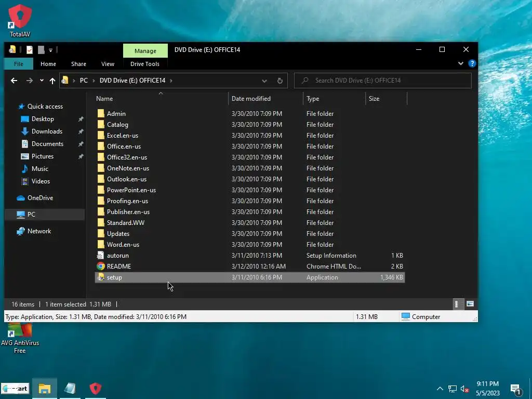
Task: Open Documents in the navigation pane
Action: click(47, 144)
